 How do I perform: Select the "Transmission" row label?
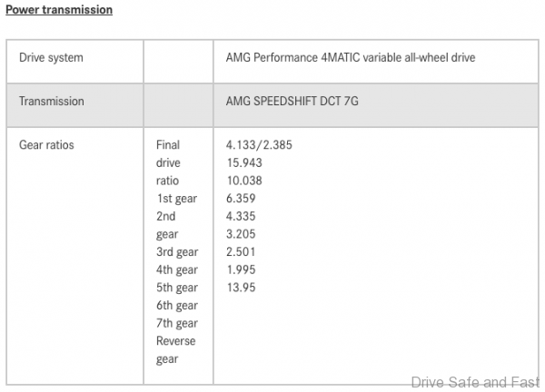click(52, 101)
